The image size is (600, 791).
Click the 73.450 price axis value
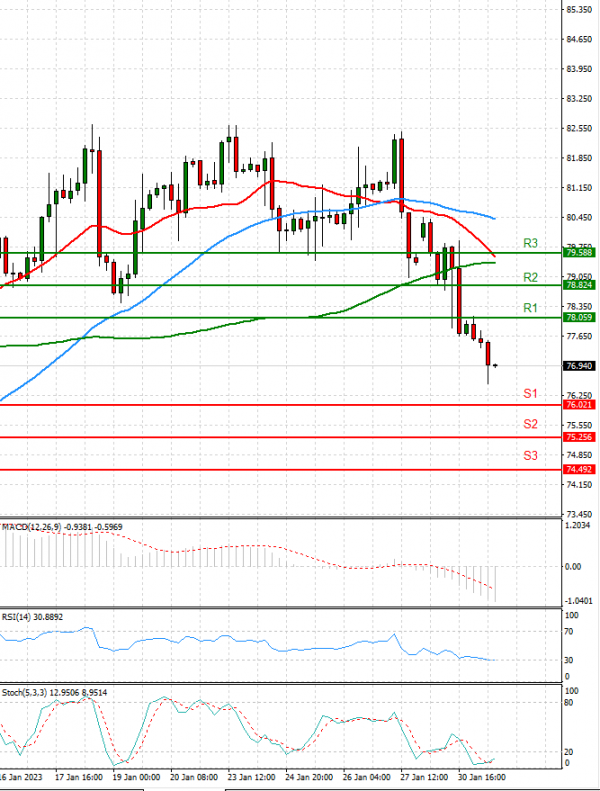pyautogui.click(x=579, y=515)
